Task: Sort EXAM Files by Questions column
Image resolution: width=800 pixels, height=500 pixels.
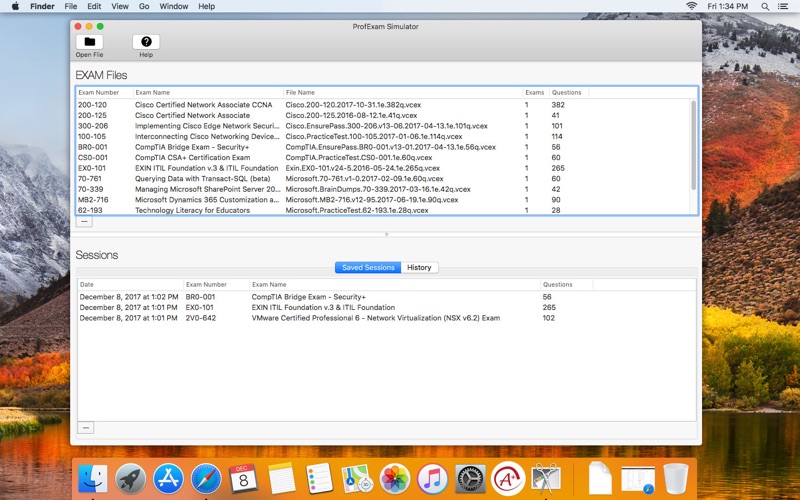Action: [569, 92]
